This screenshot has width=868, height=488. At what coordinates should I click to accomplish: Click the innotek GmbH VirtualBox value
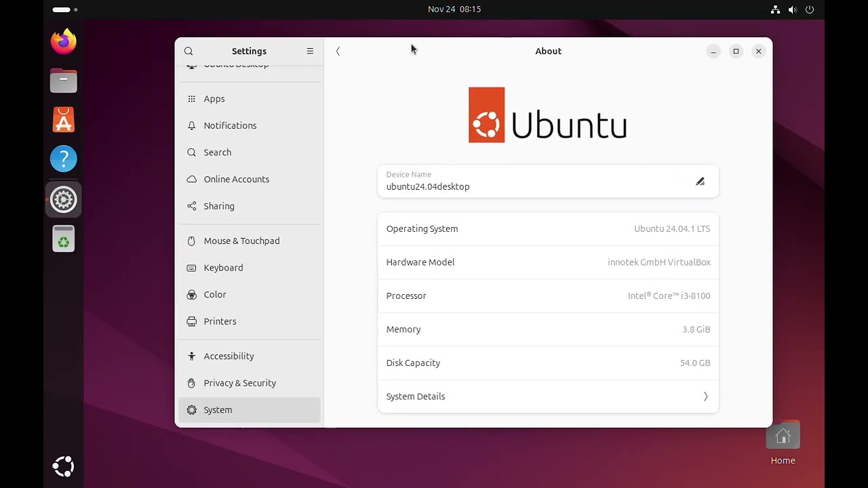pyautogui.click(x=659, y=262)
